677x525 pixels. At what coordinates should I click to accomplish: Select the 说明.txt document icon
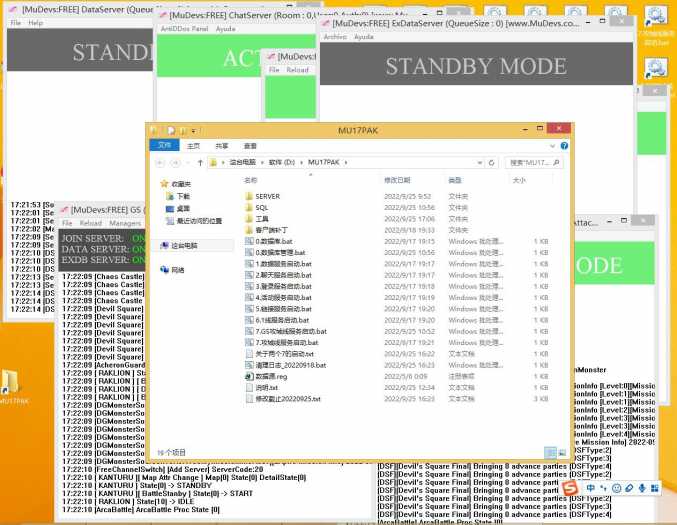pyautogui.click(x=249, y=388)
